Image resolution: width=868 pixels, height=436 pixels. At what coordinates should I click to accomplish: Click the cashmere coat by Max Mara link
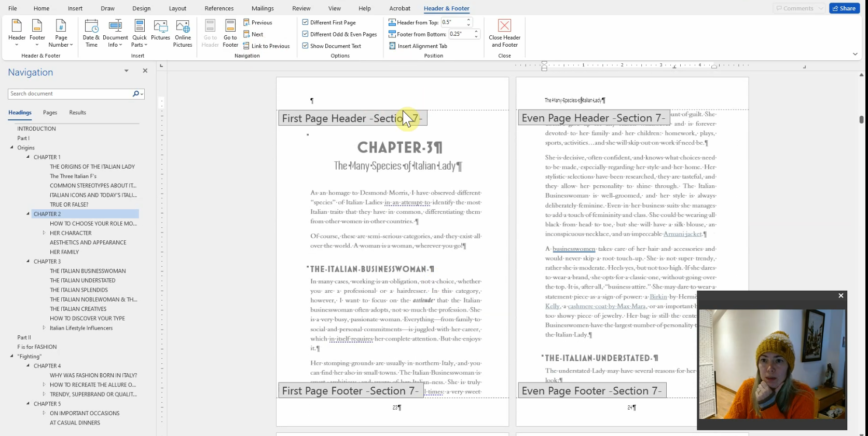coord(607,306)
